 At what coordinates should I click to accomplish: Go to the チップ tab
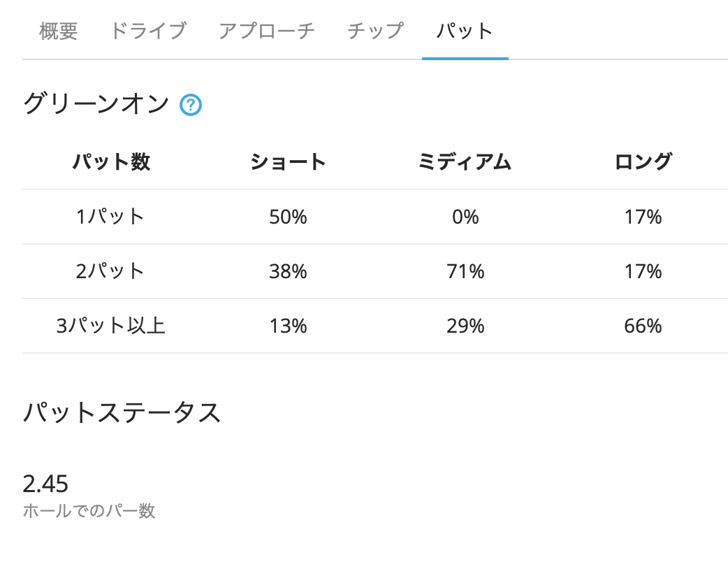click(x=376, y=31)
